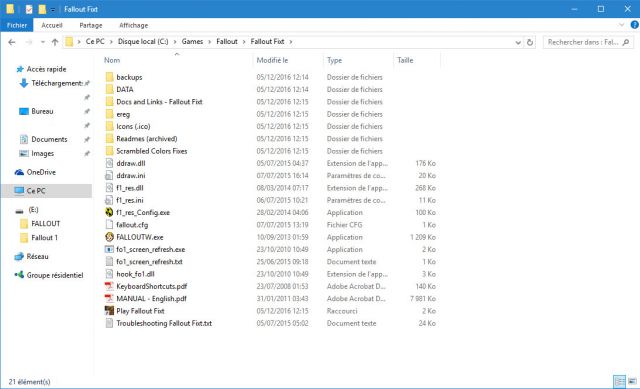
Task: Expand the chevron after Games breadcrumb
Action: pos(209,42)
